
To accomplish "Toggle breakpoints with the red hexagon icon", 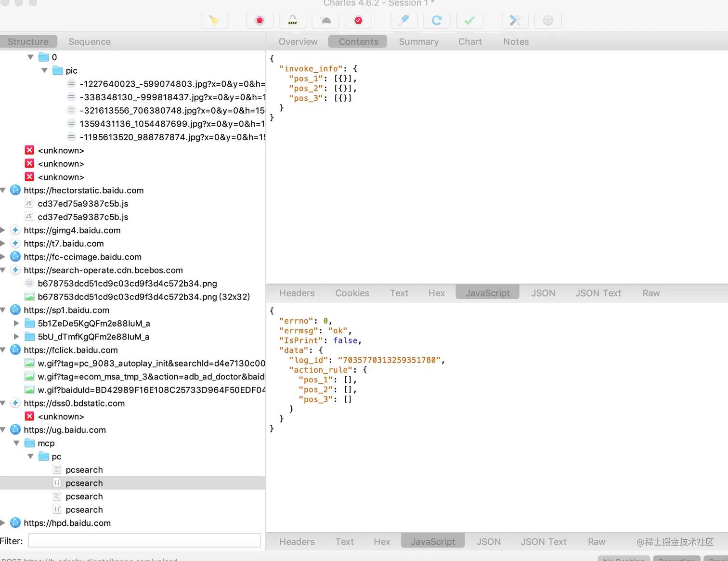I will click(358, 21).
